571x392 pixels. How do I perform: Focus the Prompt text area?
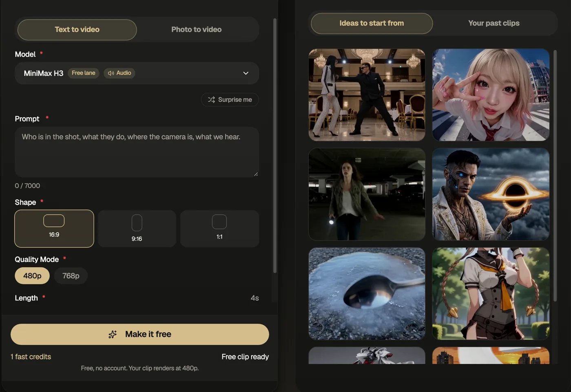(137, 152)
